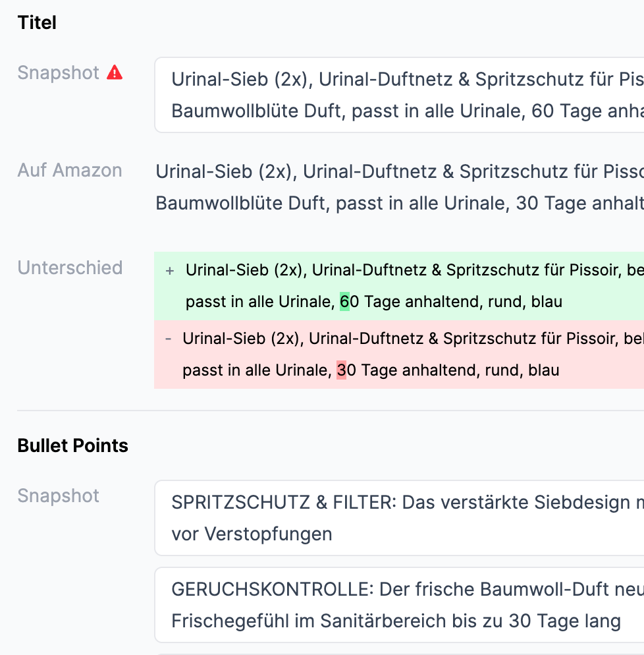The width and height of the screenshot is (644, 655).
Task: Select the Unterschied label
Action: (x=70, y=268)
